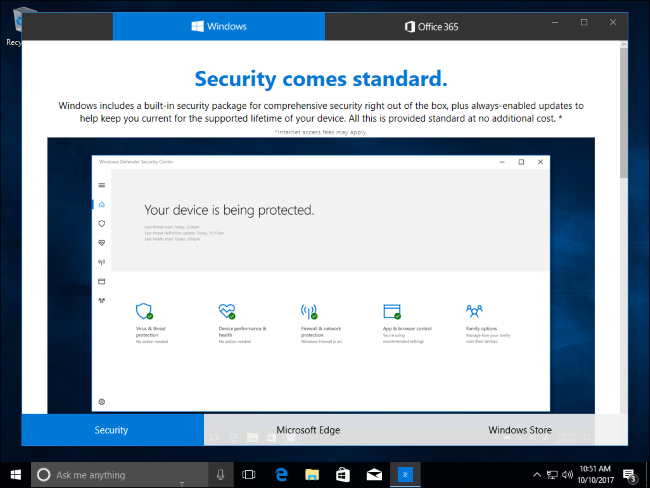
Task: Switch to the Office 365 tab
Action: point(432,27)
